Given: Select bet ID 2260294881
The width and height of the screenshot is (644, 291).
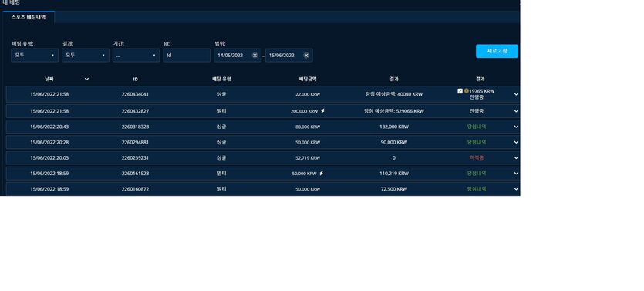Looking at the screenshot, I should tap(135, 142).
